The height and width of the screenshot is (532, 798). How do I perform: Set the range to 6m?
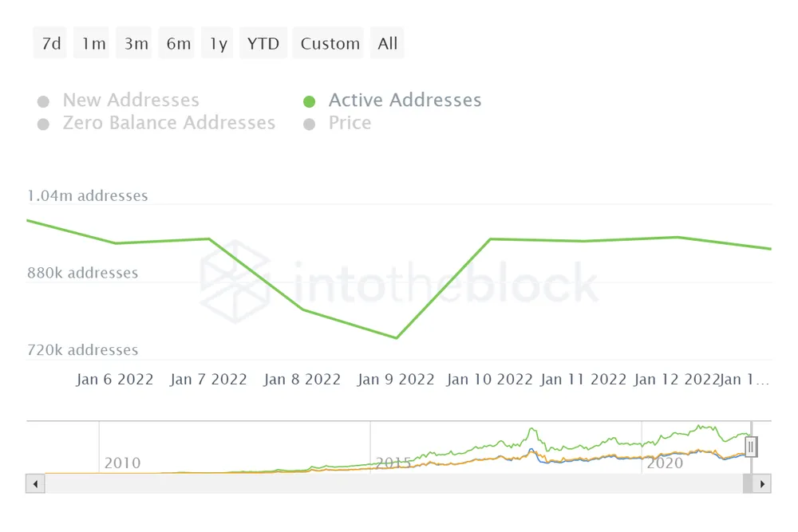(178, 43)
